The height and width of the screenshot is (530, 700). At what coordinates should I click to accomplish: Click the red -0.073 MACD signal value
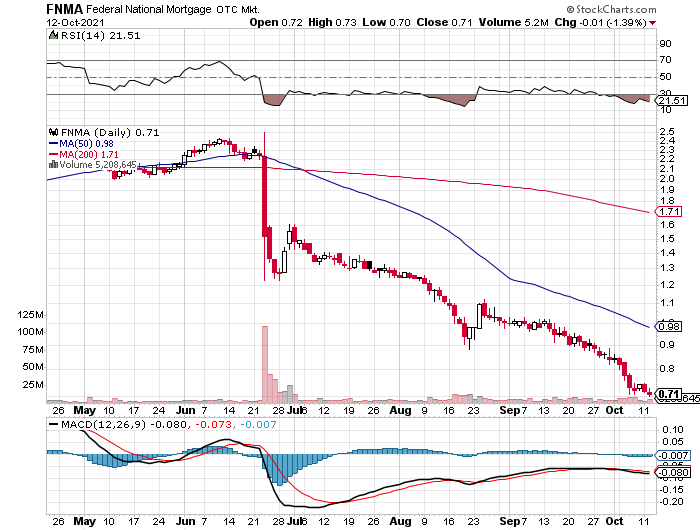tap(212, 424)
